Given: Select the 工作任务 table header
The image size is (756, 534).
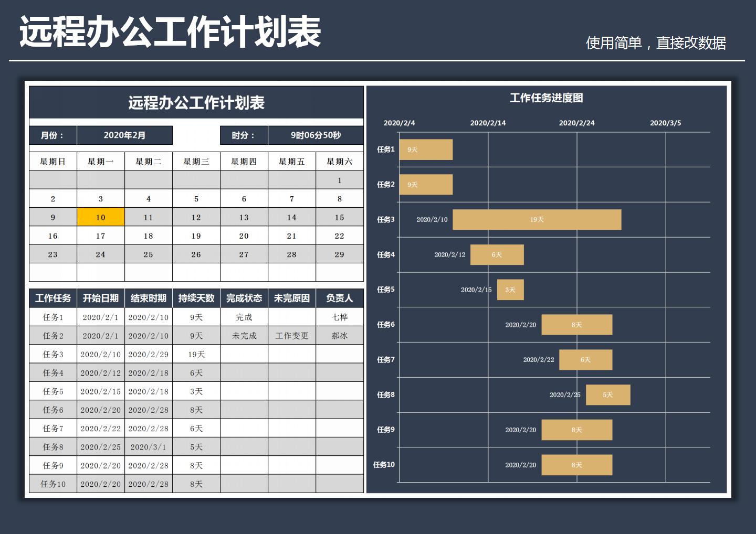Looking at the screenshot, I should click(53, 298).
